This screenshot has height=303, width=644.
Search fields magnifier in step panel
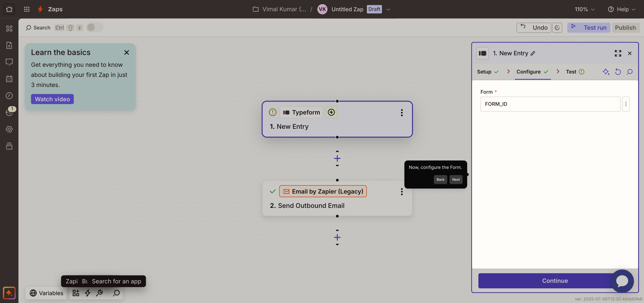tap(630, 72)
